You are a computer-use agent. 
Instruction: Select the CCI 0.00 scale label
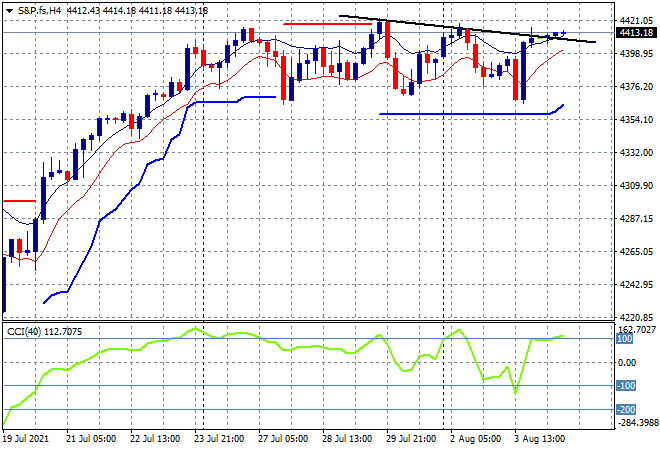point(627,362)
